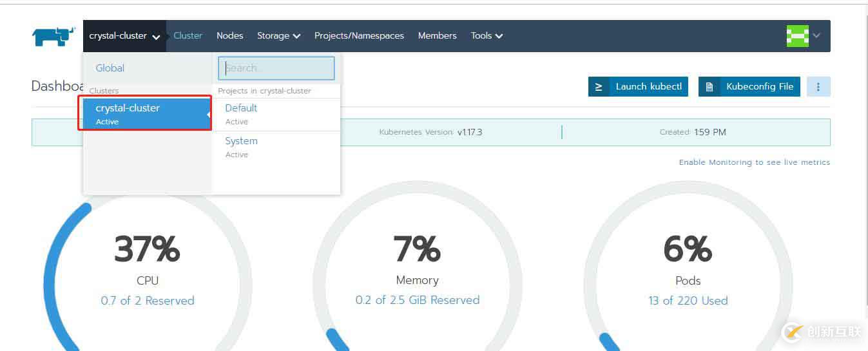Click the document icon on Kubeconfig File
The image size is (868, 351).
709,87
